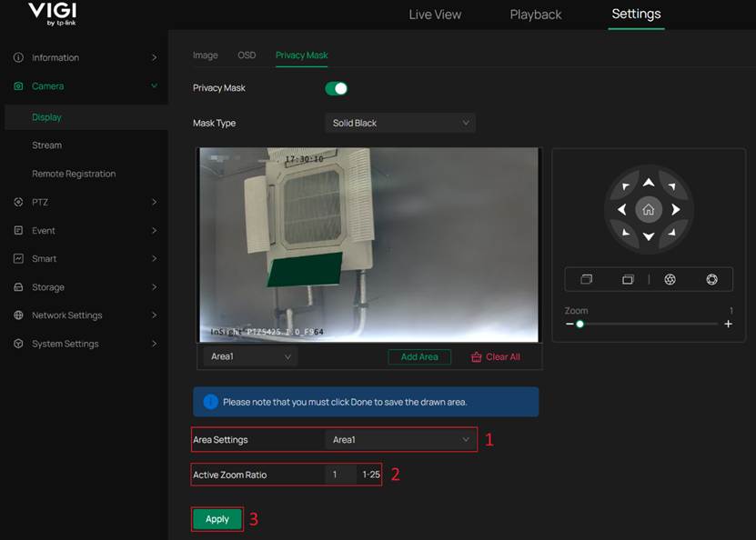Pan the camera left using the arrow
Screen dimensions: 756x540
click(620, 209)
